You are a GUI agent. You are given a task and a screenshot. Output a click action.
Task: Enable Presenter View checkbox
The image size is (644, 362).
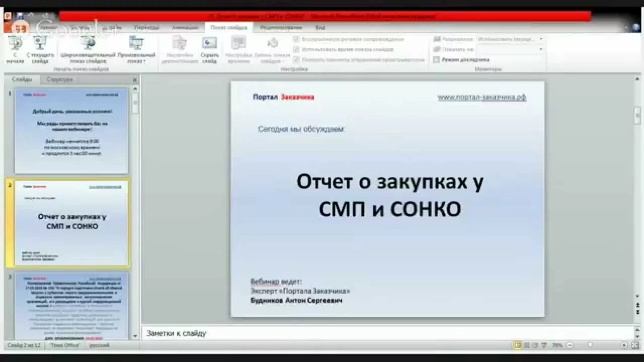point(436,60)
